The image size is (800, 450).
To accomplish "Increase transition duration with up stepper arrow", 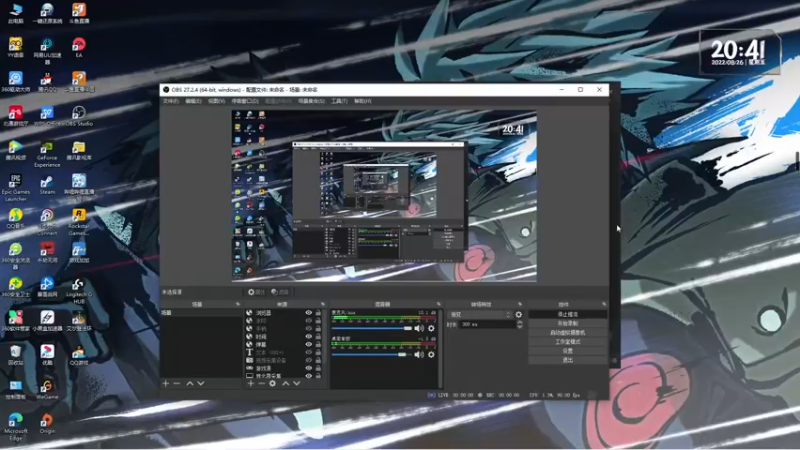I will tap(519, 322).
